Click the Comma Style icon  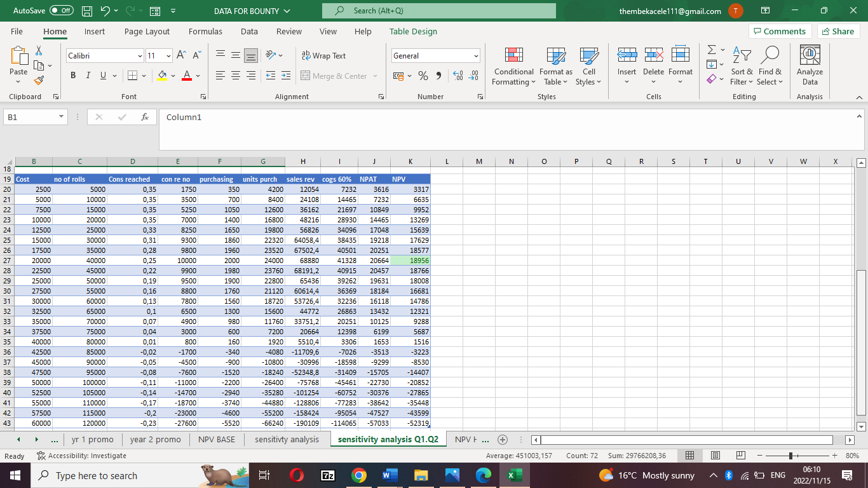tap(440, 76)
